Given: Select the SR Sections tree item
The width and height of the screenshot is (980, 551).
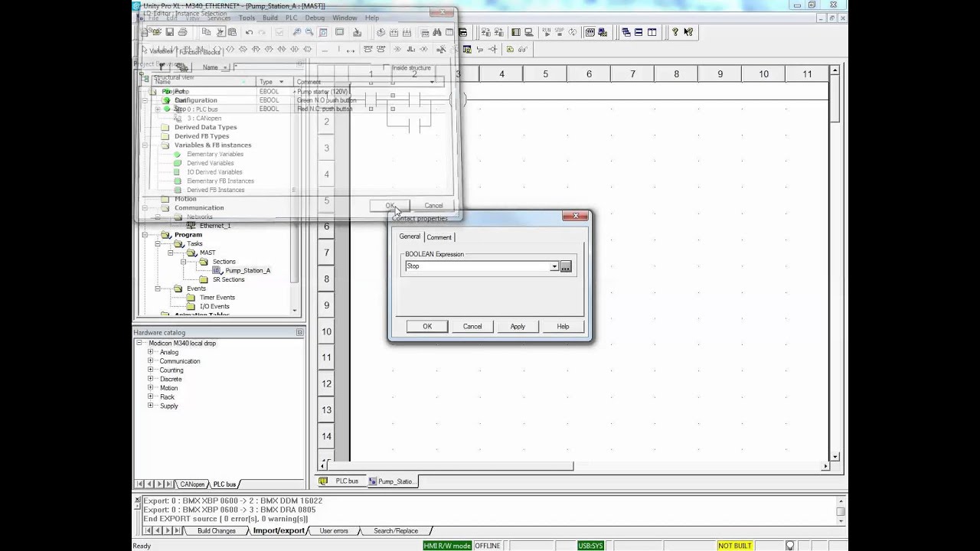Looking at the screenshot, I should point(228,279).
